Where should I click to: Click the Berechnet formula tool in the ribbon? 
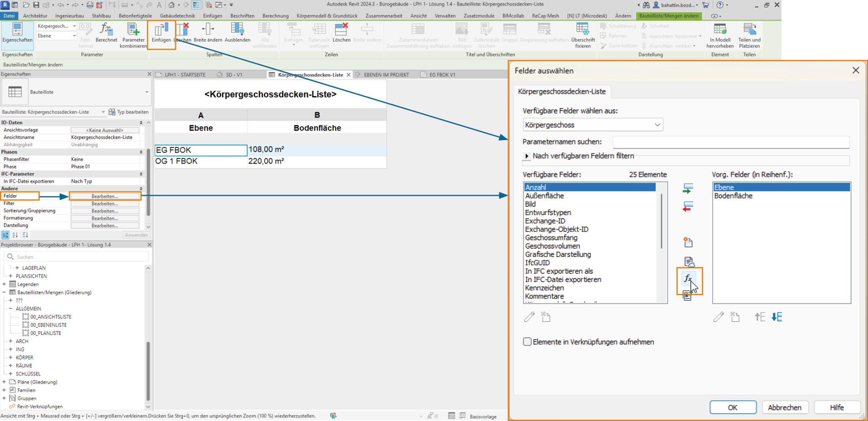[106, 33]
